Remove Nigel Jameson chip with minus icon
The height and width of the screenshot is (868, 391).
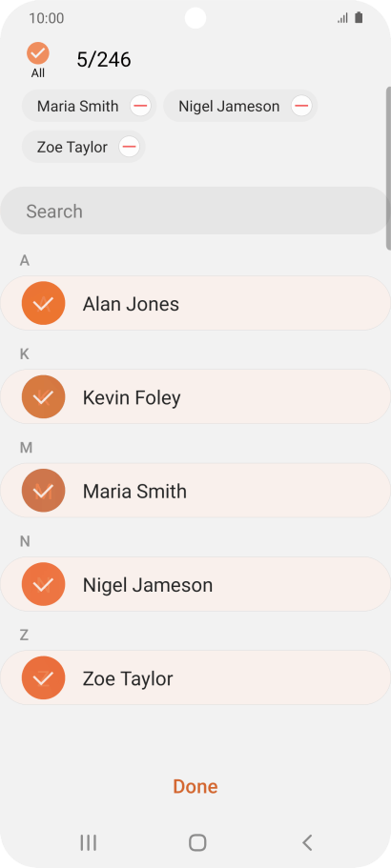pos(301,106)
